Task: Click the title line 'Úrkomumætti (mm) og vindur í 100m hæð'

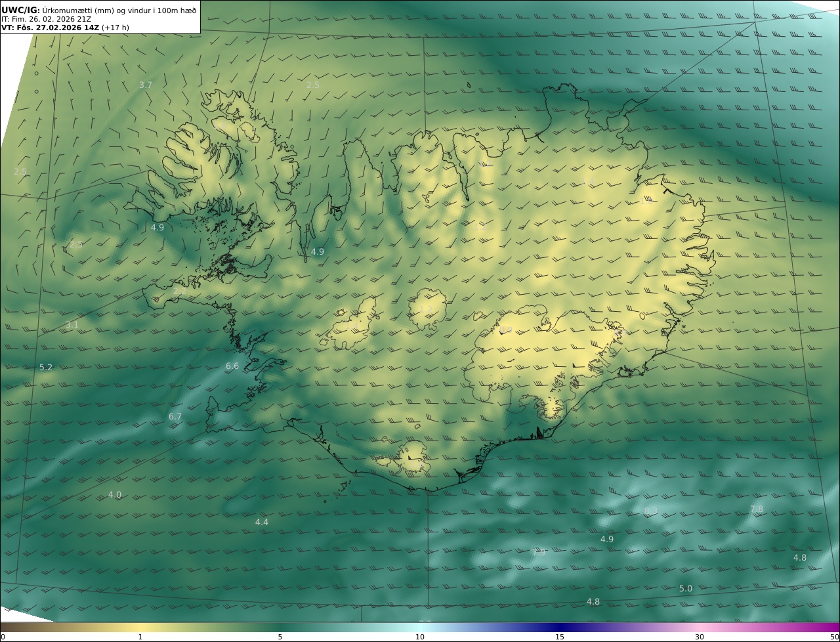Action: click(x=119, y=11)
